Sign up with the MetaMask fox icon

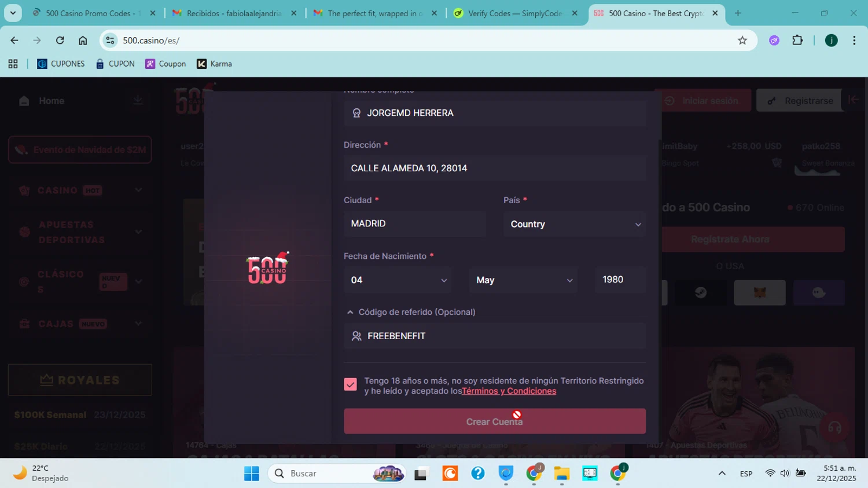(x=760, y=293)
